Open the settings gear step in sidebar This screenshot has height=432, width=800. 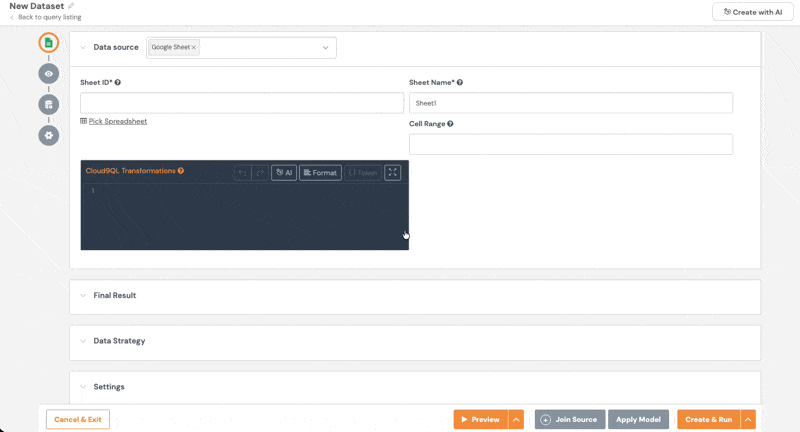tap(48, 136)
